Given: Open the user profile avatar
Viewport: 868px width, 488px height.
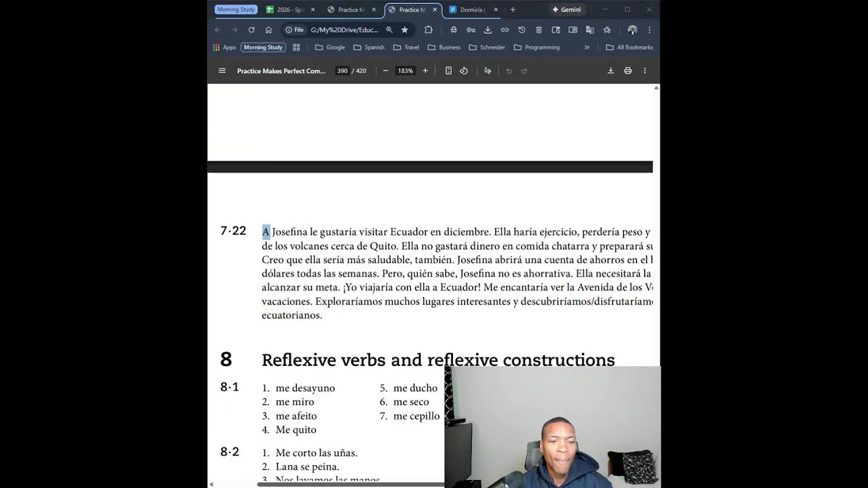Looking at the screenshot, I should (632, 30).
